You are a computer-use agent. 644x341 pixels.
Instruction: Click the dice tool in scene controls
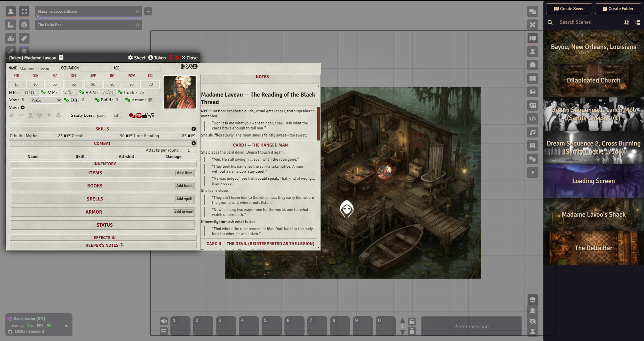(x=11, y=38)
